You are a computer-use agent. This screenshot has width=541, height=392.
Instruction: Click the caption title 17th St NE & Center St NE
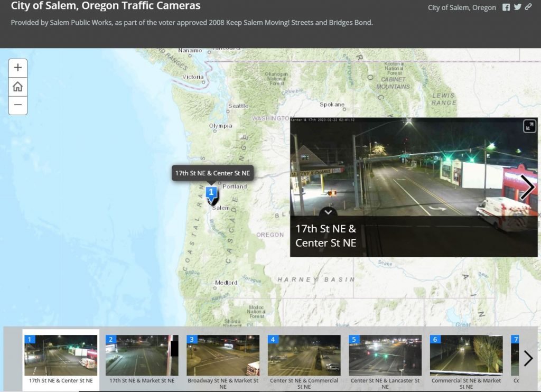click(325, 236)
